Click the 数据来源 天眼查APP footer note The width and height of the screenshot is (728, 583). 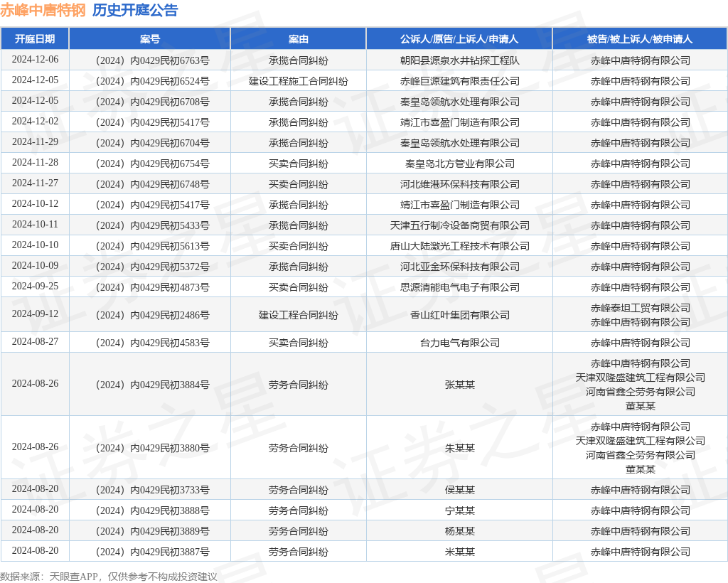pyautogui.click(x=109, y=577)
